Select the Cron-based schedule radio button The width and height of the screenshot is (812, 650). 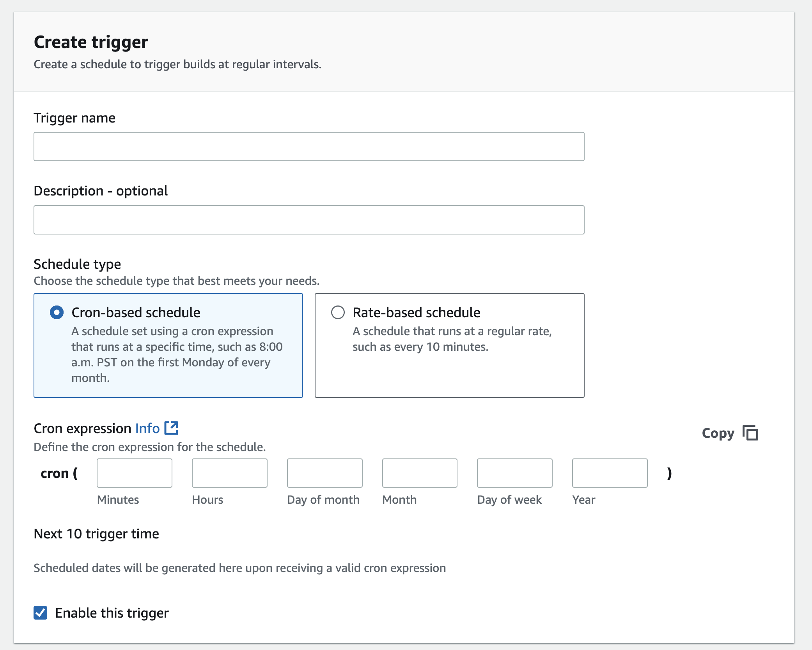[x=57, y=313]
